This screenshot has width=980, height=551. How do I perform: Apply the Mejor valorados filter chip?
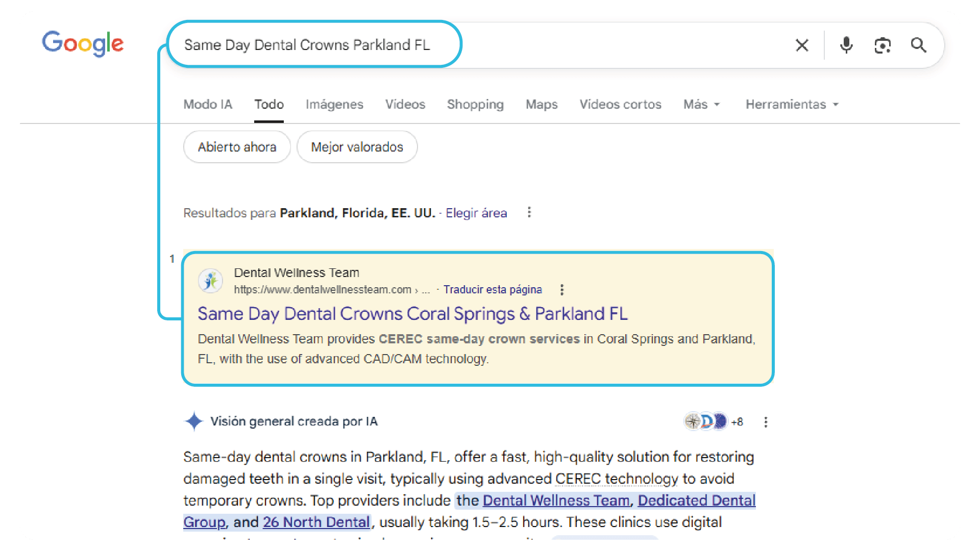coord(357,147)
